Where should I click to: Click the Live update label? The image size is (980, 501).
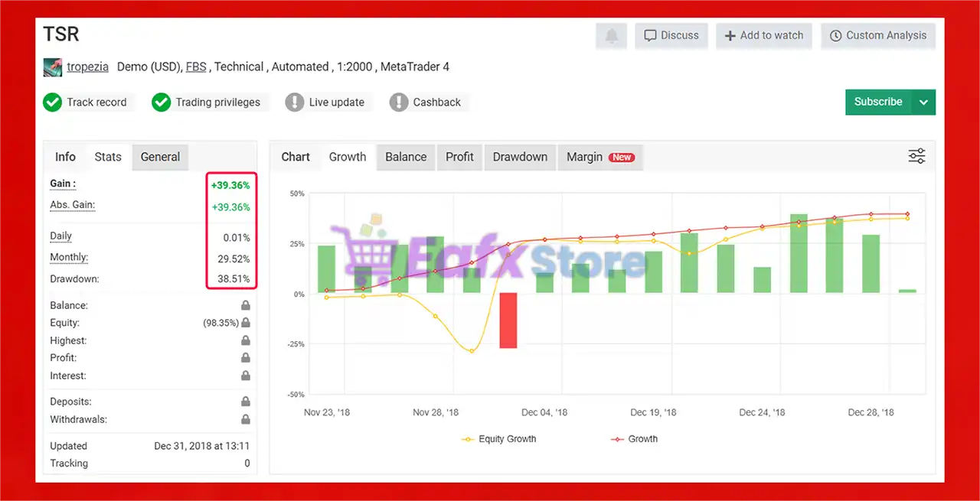point(337,102)
